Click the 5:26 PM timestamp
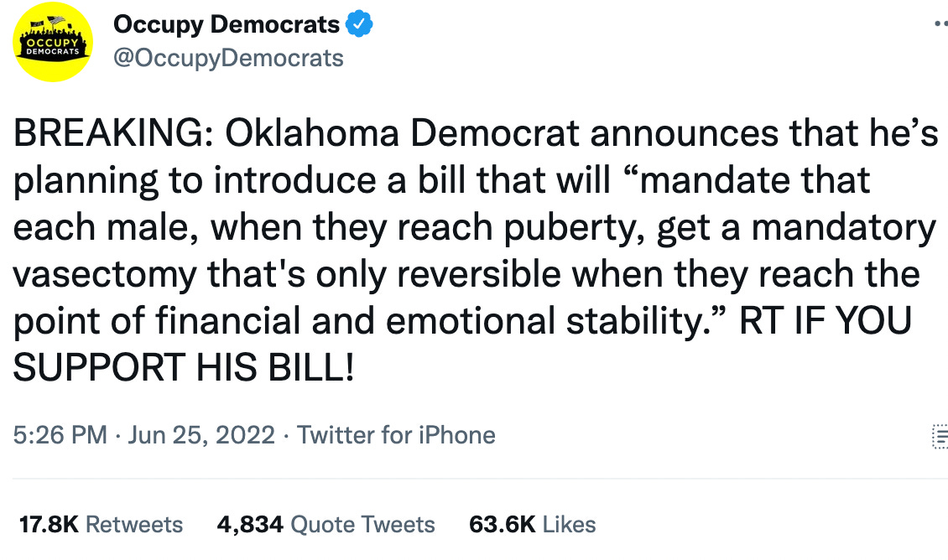Image resolution: width=948 pixels, height=560 pixels. pyautogui.click(x=60, y=435)
